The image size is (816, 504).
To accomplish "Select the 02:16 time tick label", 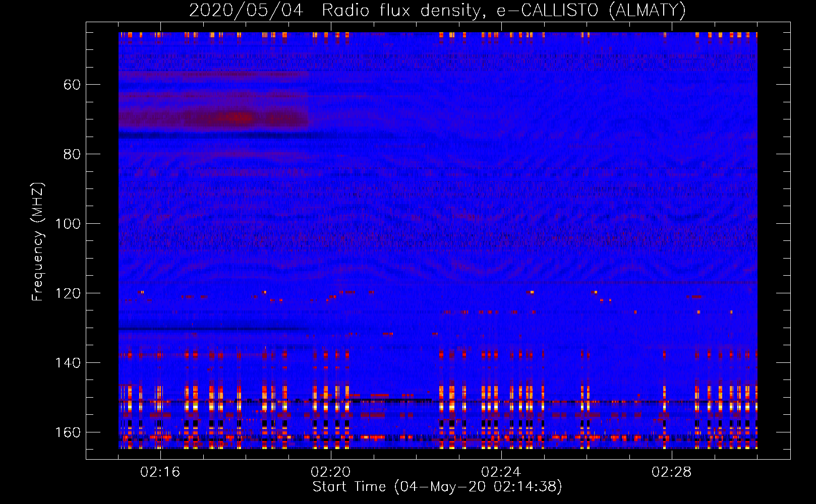I will (160, 472).
